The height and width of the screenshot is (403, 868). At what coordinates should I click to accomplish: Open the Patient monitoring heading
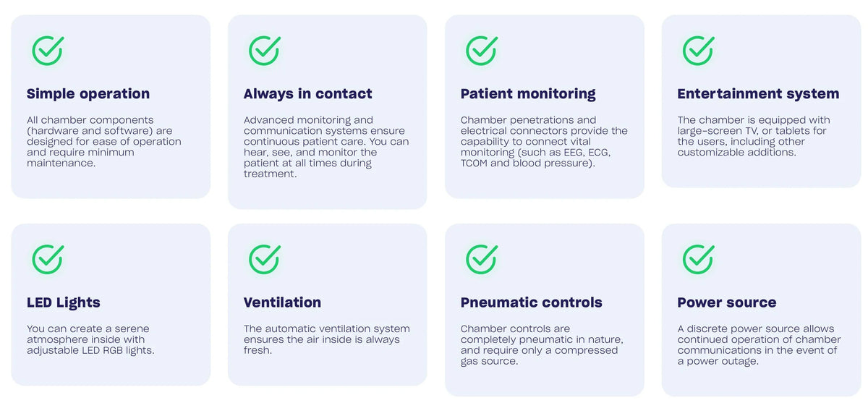click(x=528, y=94)
